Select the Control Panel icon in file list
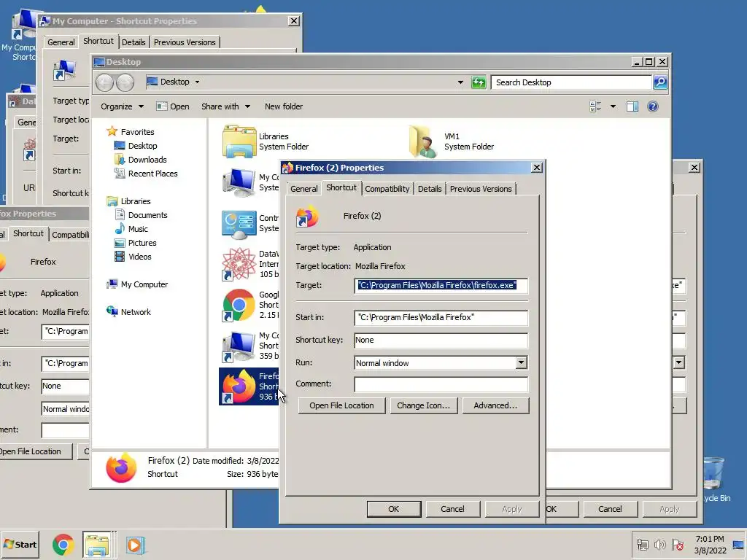 239,224
